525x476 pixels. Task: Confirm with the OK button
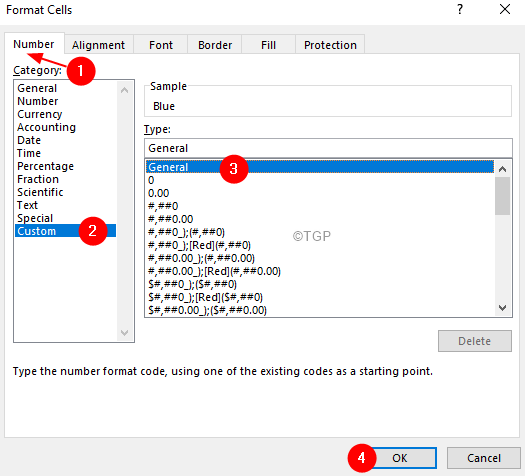400,458
